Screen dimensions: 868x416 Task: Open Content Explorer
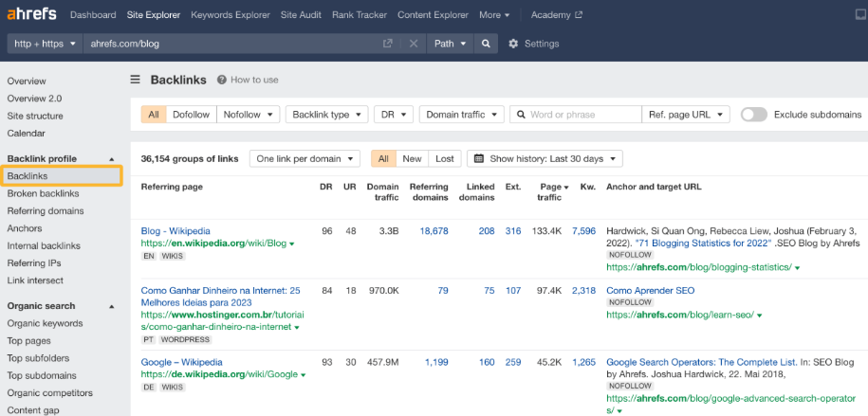point(433,15)
